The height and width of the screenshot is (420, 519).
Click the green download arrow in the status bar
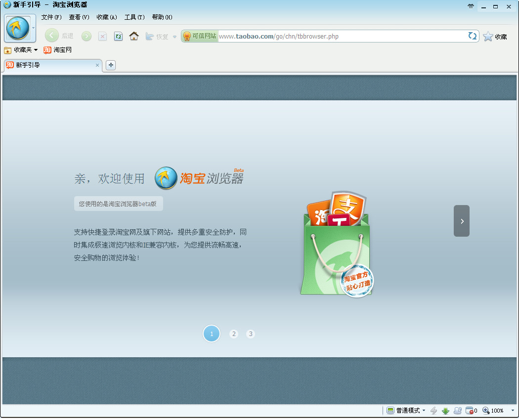tap(445, 411)
